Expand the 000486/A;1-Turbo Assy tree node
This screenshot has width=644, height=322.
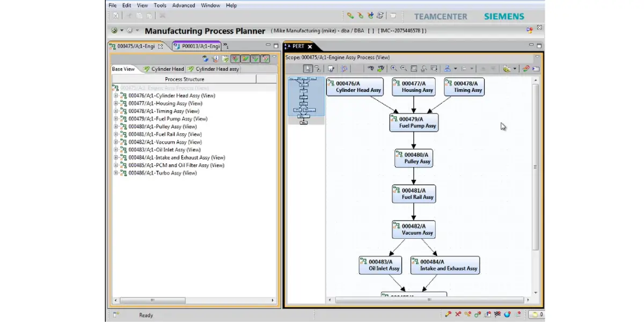tap(115, 173)
